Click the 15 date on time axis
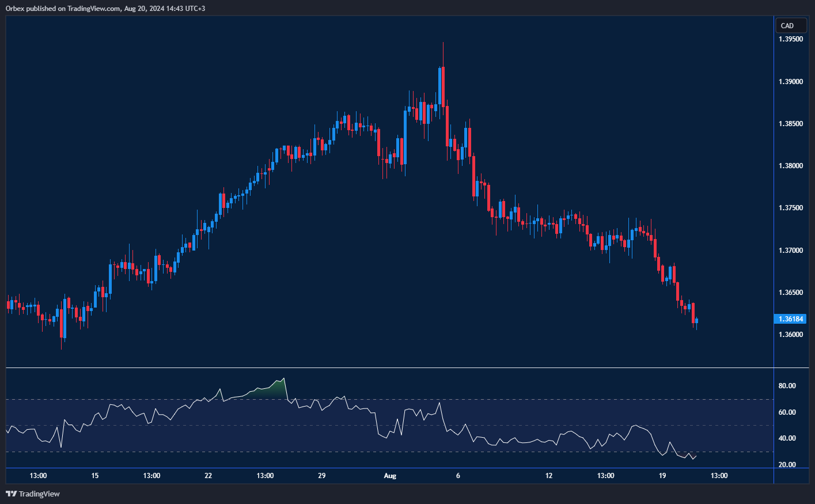This screenshot has width=815, height=504. (x=95, y=476)
